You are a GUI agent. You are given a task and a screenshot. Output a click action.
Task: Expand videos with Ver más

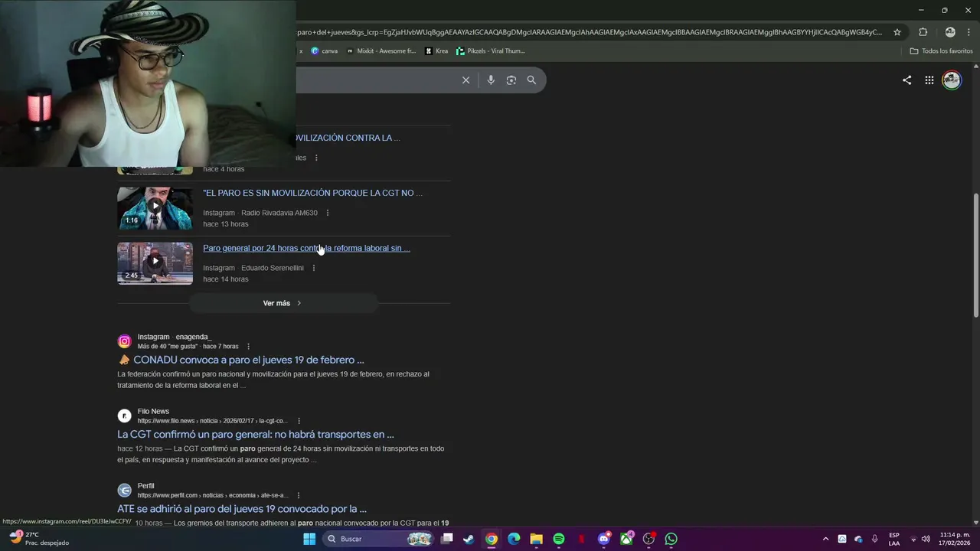pyautogui.click(x=283, y=303)
